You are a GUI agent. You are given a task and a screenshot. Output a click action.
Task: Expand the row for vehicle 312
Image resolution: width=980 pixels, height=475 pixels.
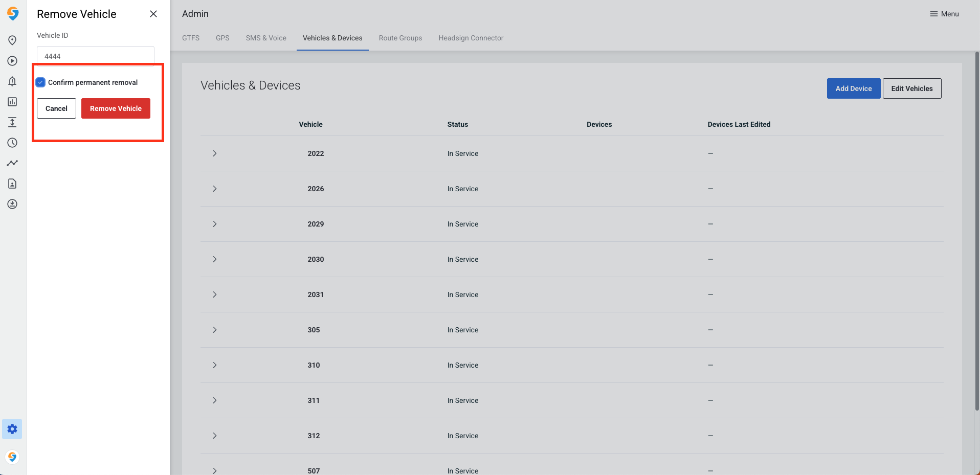pos(214,436)
